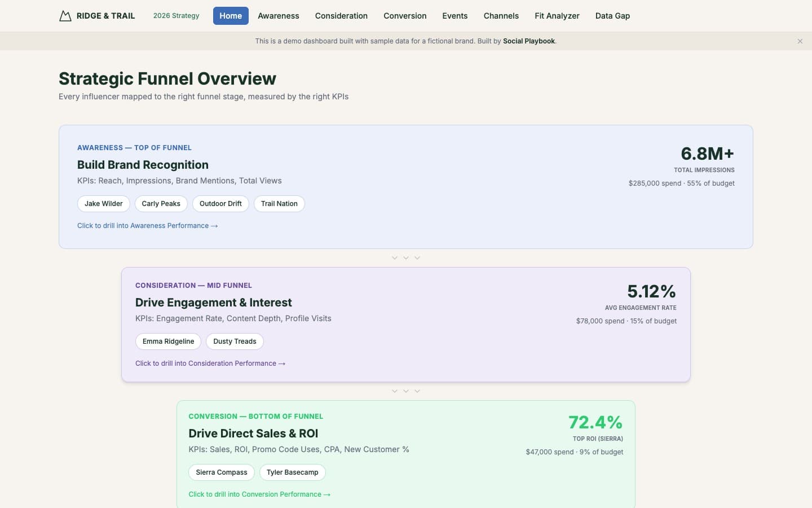Select the Emma Ridgeline chip

coord(168,341)
